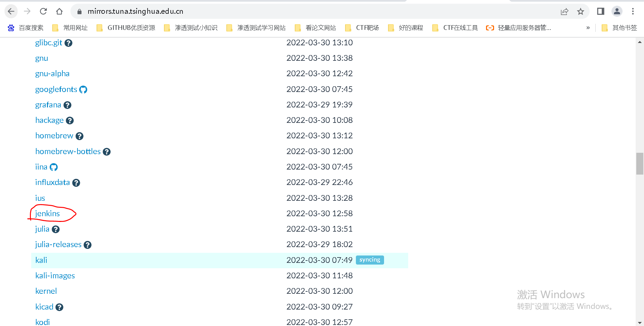
Task: Click the browser forward arrow
Action: pyautogui.click(x=27, y=11)
